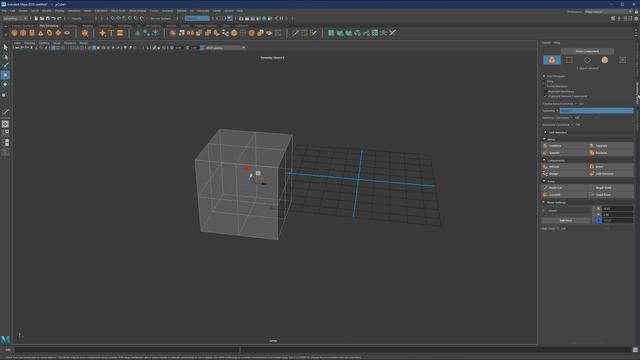The width and height of the screenshot is (640, 360).
Task: Switch to the Scale tool in toolbox
Action: click(x=5, y=95)
